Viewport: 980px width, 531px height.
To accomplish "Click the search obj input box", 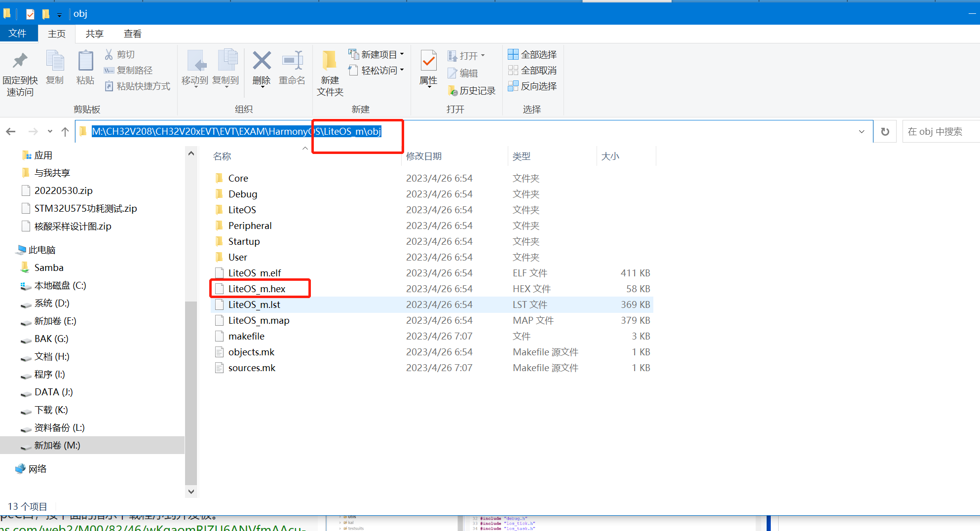I will tap(941, 132).
